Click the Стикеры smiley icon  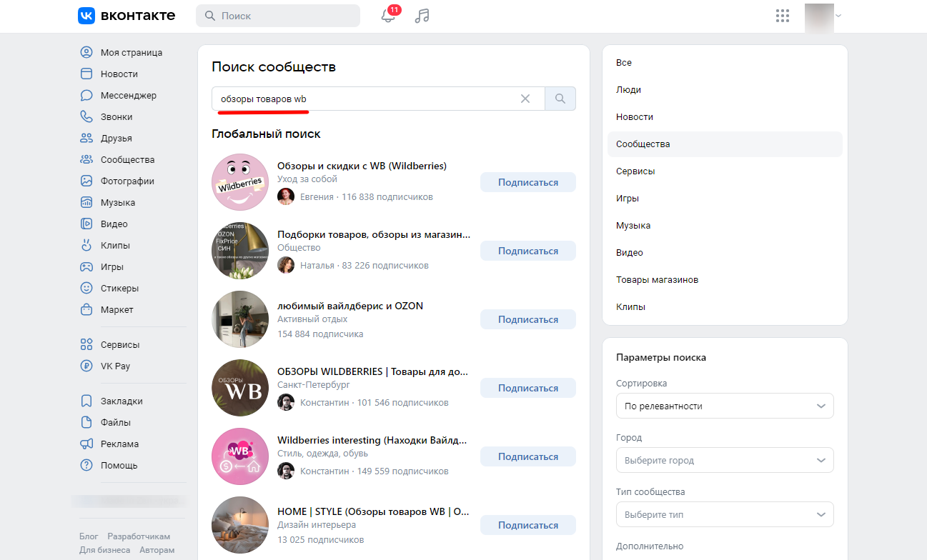86,288
